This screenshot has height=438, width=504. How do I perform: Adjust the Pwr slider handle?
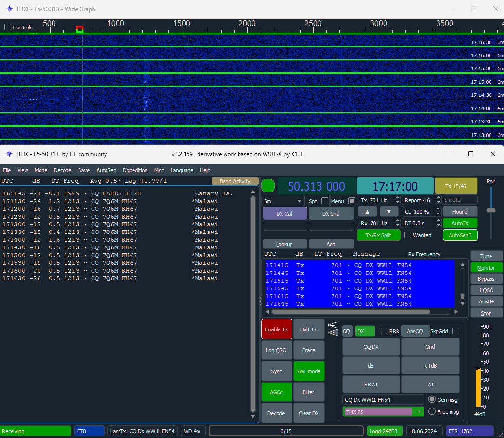(491, 210)
